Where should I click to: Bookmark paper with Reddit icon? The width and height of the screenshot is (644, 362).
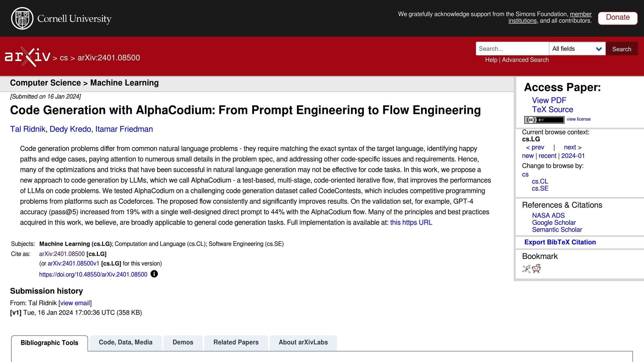[x=536, y=269]
